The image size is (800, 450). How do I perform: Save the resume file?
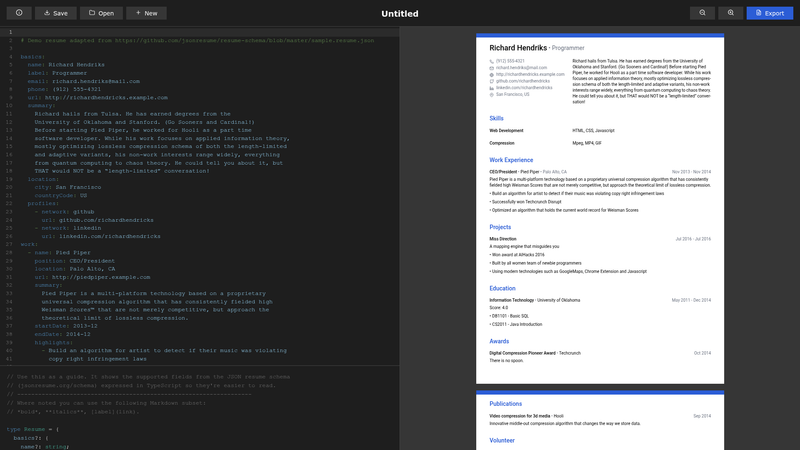tap(56, 13)
